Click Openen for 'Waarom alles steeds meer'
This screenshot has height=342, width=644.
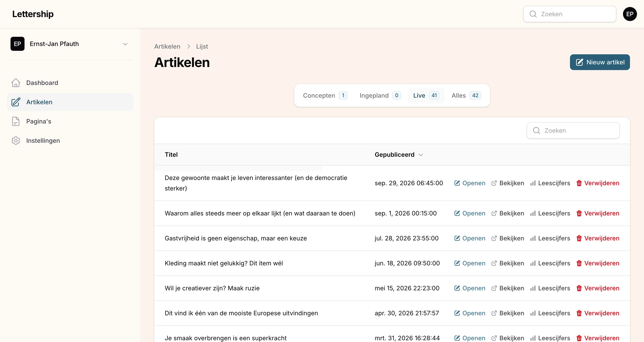[470, 213]
